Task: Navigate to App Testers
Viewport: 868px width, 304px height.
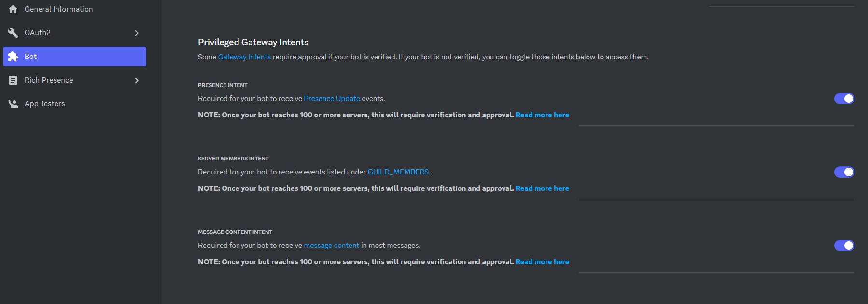Action: click(45, 103)
